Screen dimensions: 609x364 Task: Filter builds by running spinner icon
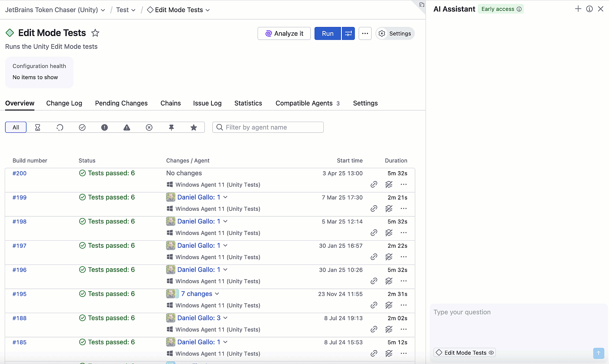[60, 127]
